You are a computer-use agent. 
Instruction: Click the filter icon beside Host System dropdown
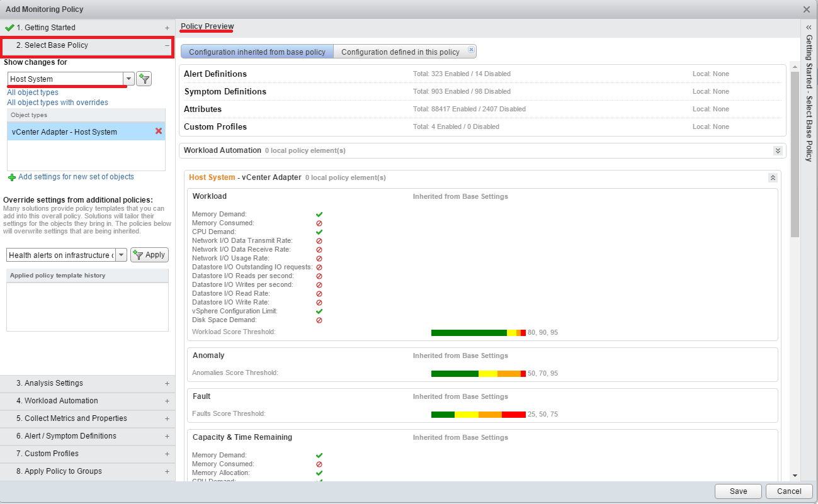(x=144, y=79)
